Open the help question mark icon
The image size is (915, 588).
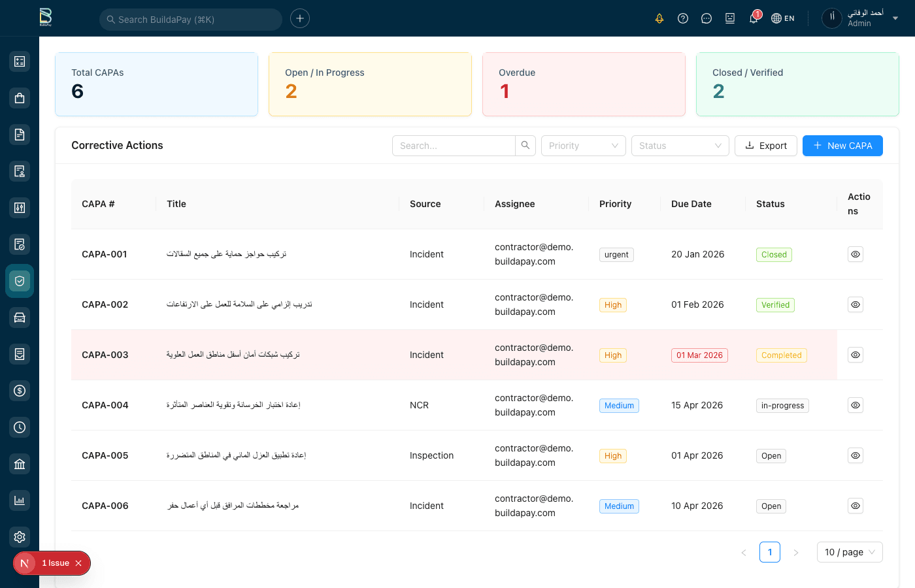[x=683, y=18]
